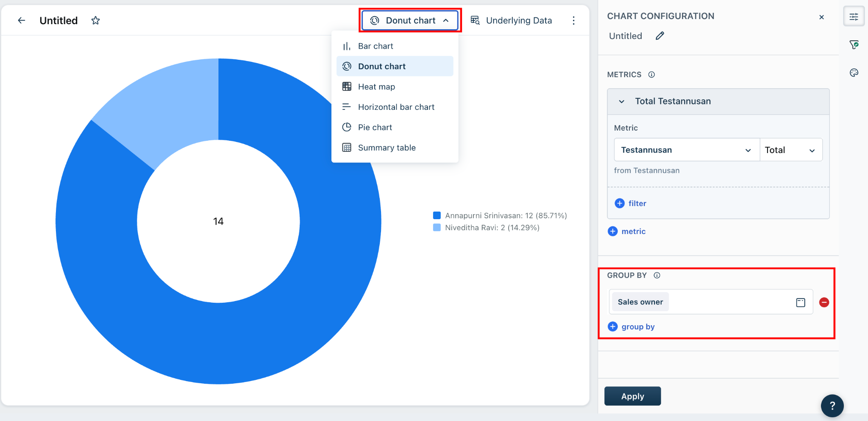Viewport: 868px width, 421px height.
Task: Click the 'from Testannusan' text
Action: [x=647, y=170]
